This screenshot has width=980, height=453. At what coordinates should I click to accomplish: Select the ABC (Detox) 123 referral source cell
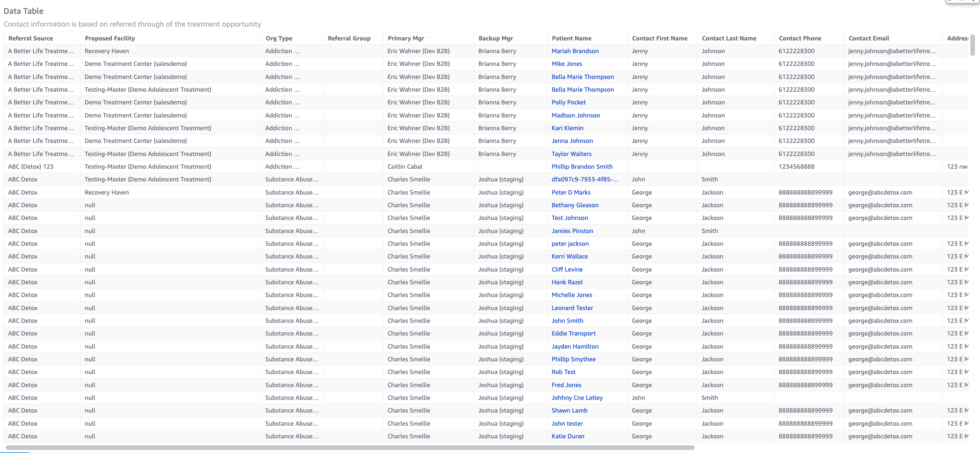[31, 166]
